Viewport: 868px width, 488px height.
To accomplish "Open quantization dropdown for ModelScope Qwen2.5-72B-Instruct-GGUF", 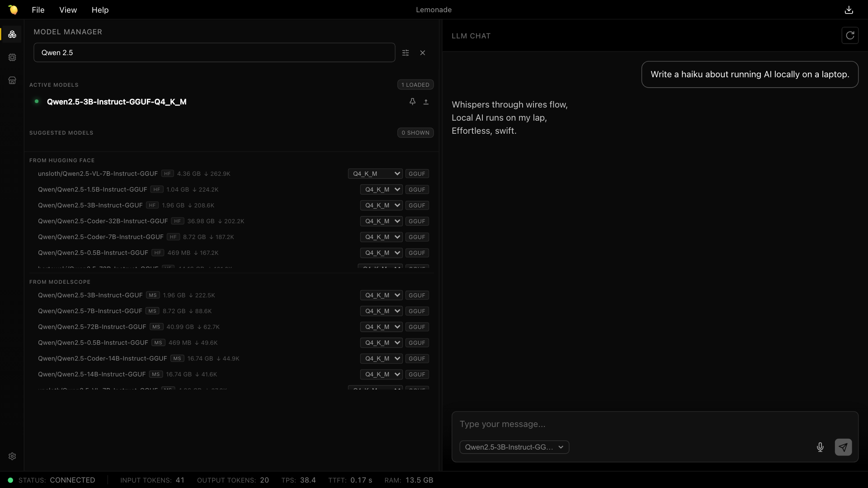I will point(381,327).
